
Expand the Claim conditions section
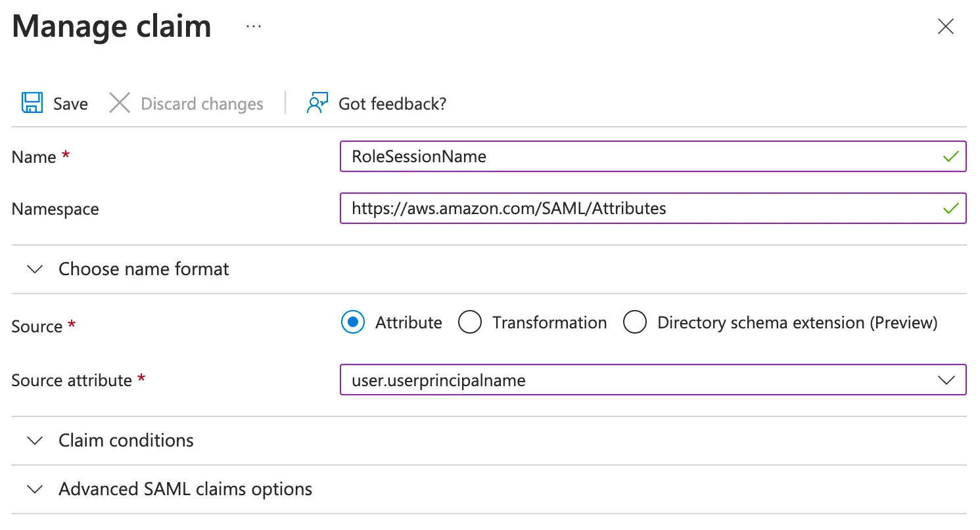coord(126,440)
